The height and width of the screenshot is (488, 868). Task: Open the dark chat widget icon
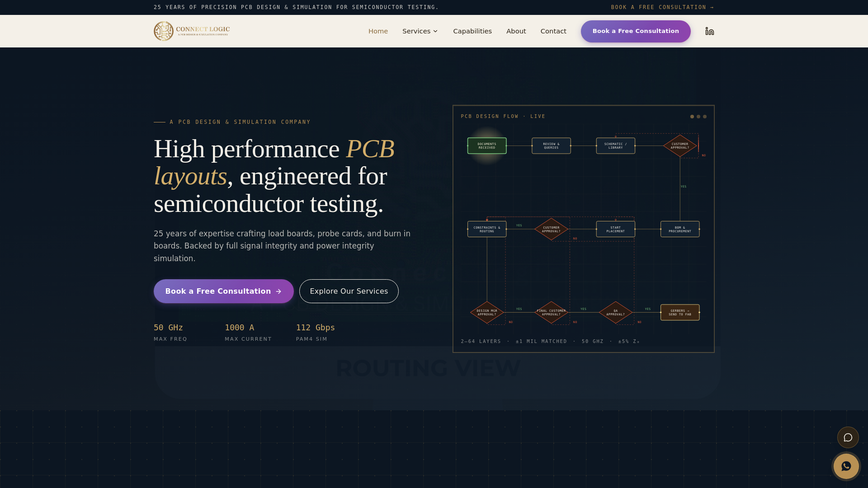(848, 437)
